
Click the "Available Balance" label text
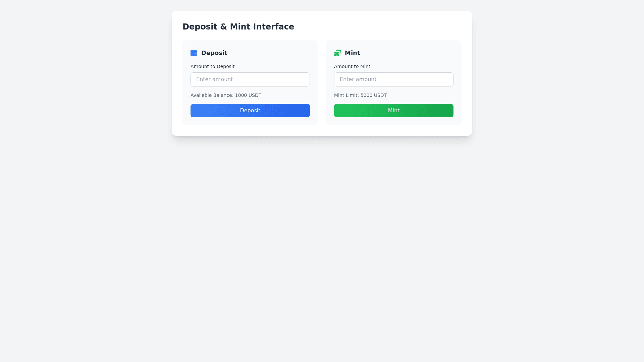212,95
